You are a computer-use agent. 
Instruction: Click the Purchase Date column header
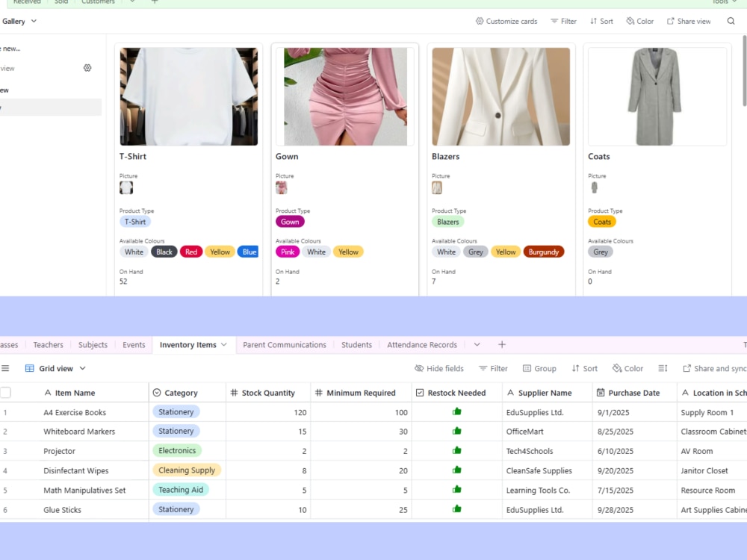click(x=634, y=393)
